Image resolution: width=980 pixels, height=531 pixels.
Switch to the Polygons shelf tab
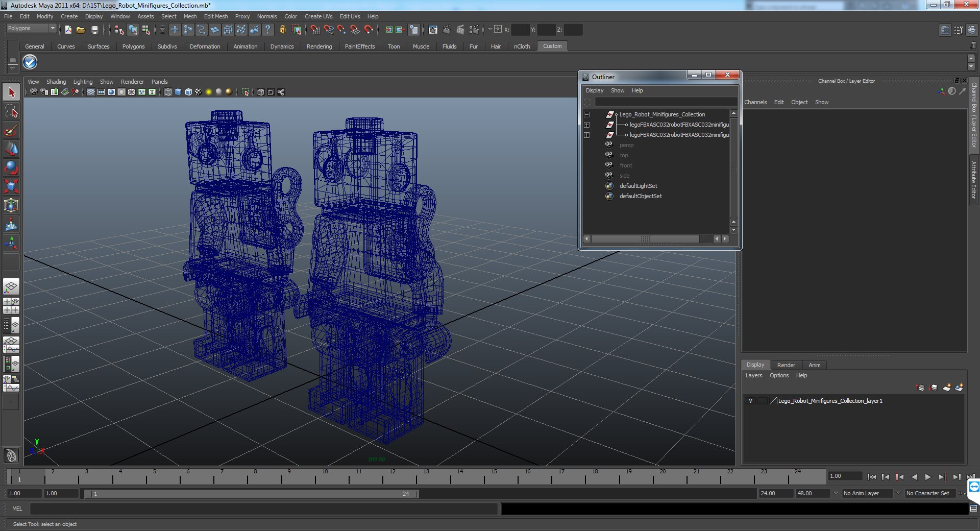[x=133, y=46]
